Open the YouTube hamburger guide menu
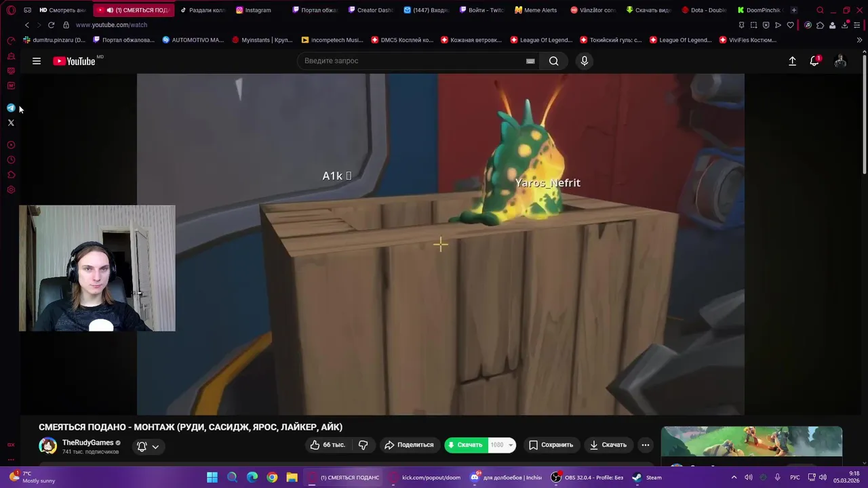 point(37,61)
